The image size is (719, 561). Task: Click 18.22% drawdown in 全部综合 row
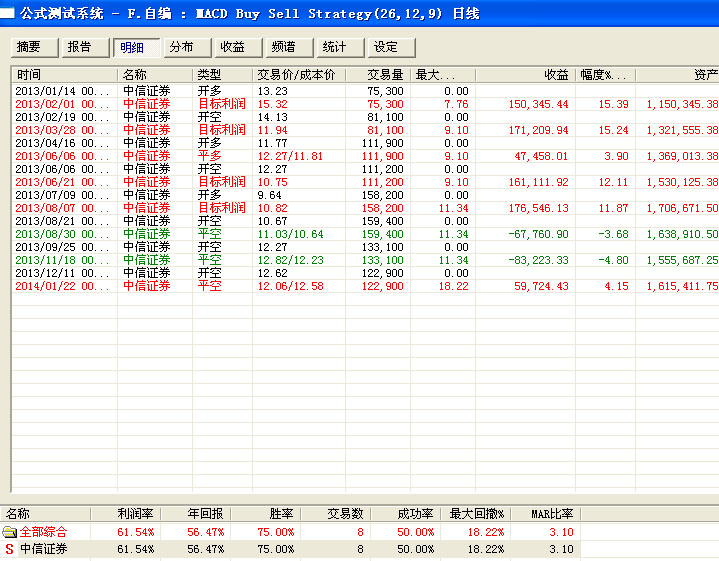point(486,532)
